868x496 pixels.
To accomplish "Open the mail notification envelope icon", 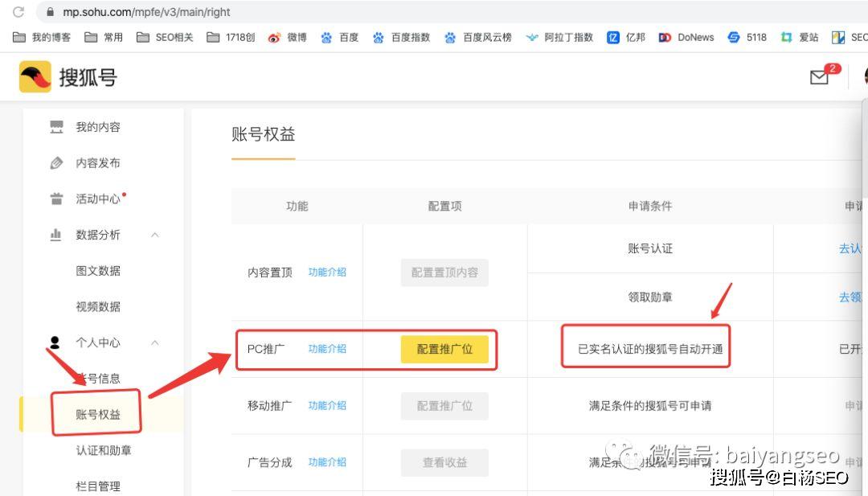I will pyautogui.click(x=819, y=77).
